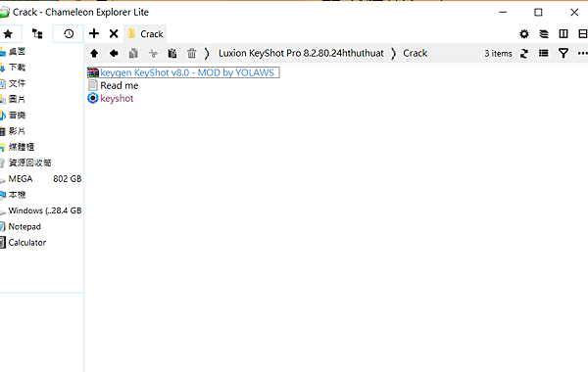Click the 3 items count
The width and height of the screenshot is (588, 372).
tap(498, 54)
